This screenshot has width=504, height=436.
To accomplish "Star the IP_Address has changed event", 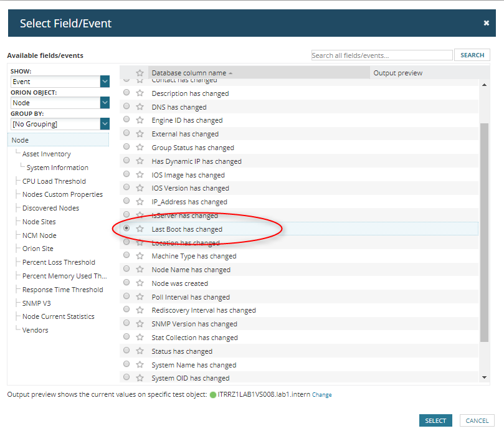I will 140,202.
